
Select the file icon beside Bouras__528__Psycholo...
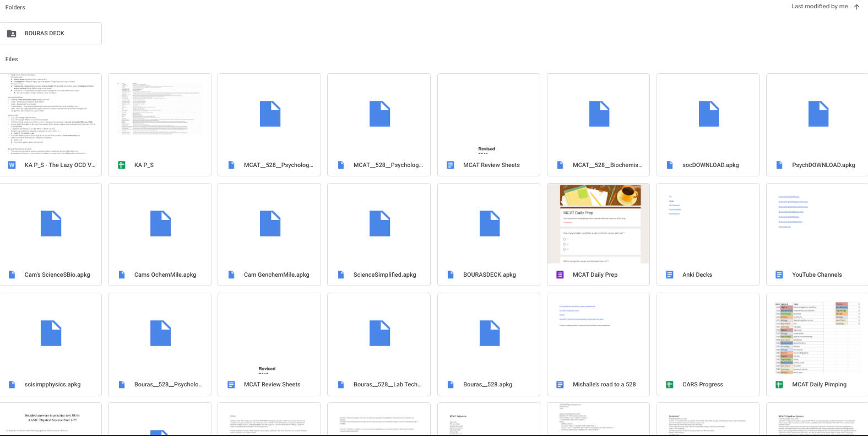click(x=122, y=384)
